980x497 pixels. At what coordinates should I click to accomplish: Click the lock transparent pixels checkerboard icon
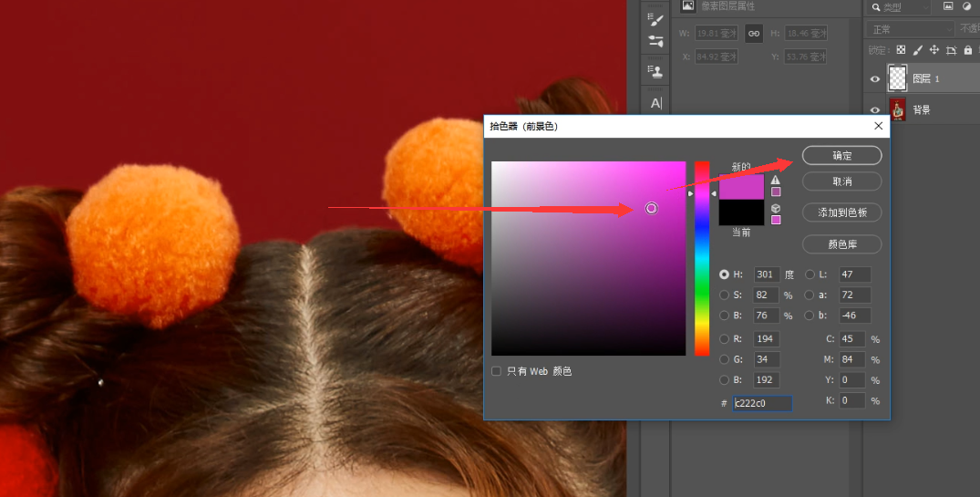tap(901, 50)
